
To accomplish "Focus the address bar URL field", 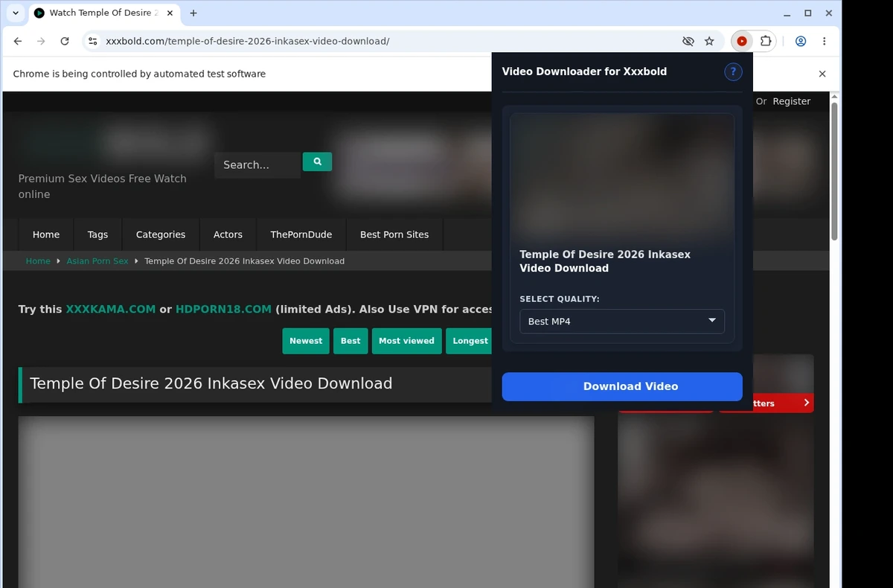I will pos(387,41).
